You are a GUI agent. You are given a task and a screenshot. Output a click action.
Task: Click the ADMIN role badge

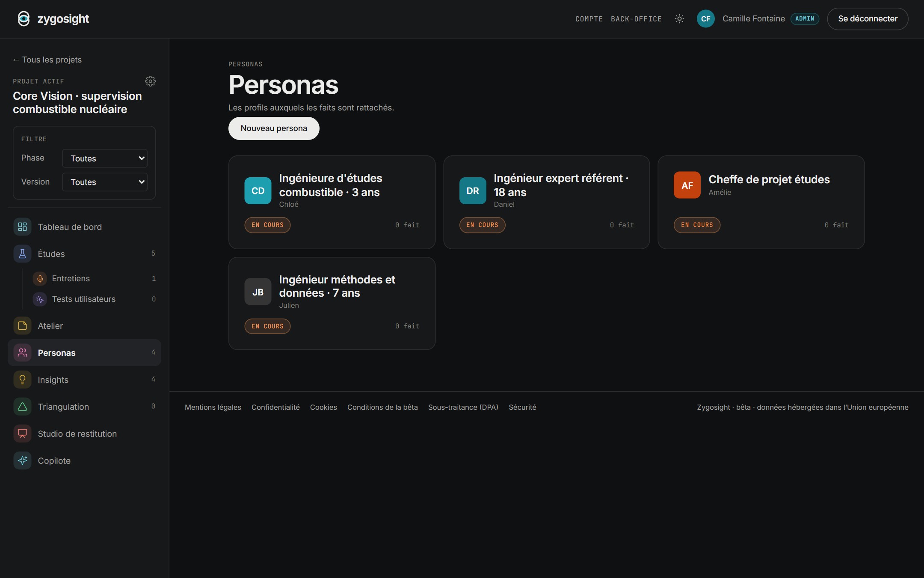805,19
